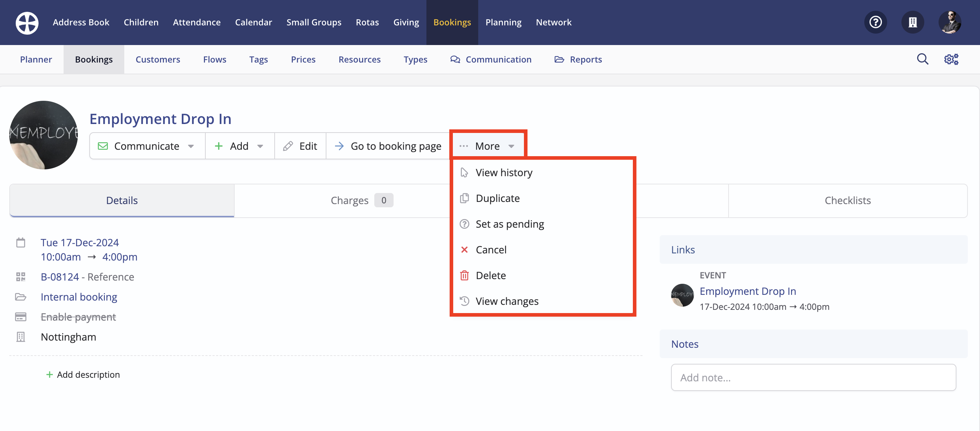Image resolution: width=980 pixels, height=431 pixels.
Task: Open the module settings gears icon
Action: point(951,59)
